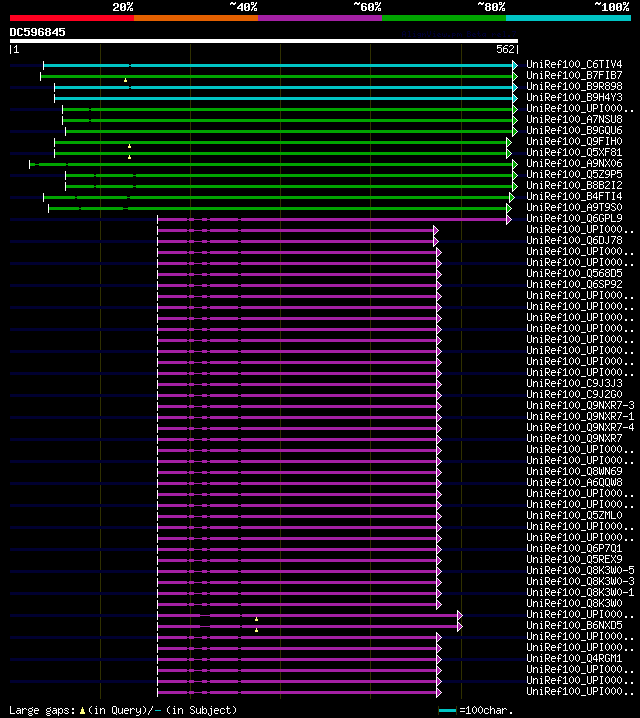Click the label UniRef100_A6QQW8
This screenshot has width=640, height=718.
point(574,482)
